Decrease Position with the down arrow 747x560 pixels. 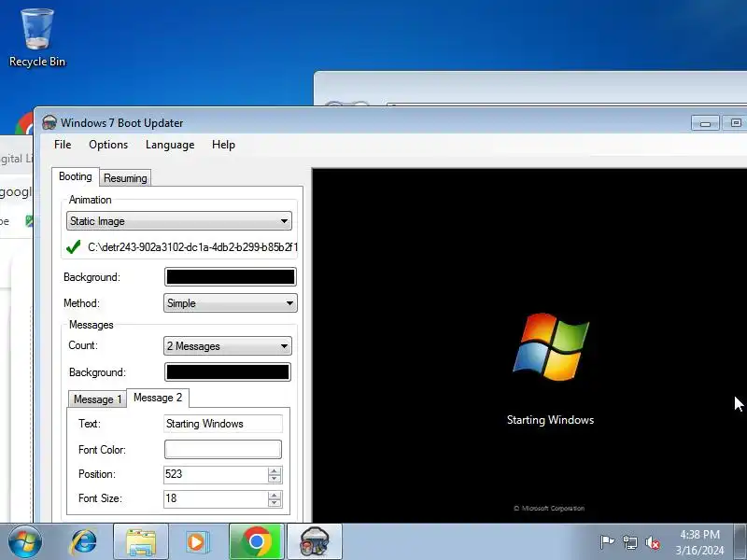point(275,479)
